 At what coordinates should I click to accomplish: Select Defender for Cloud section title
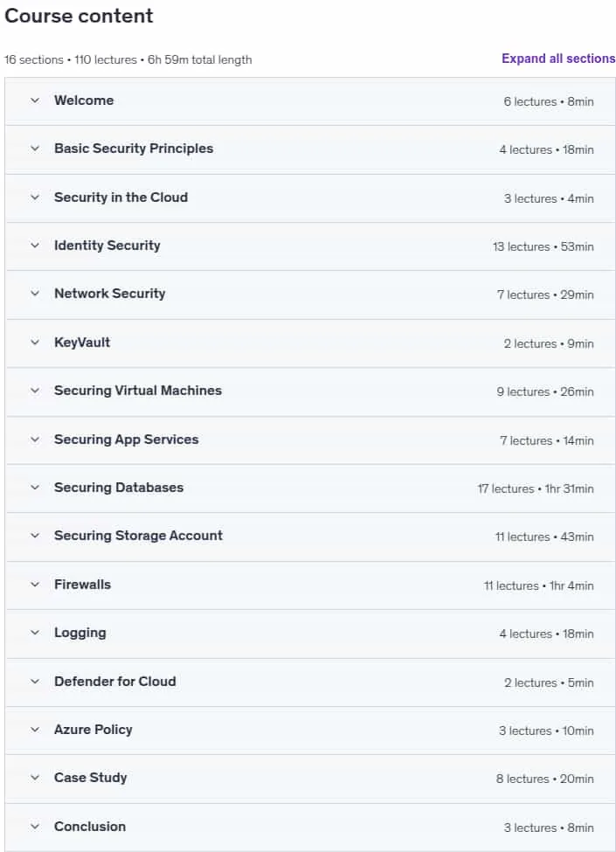[115, 682]
